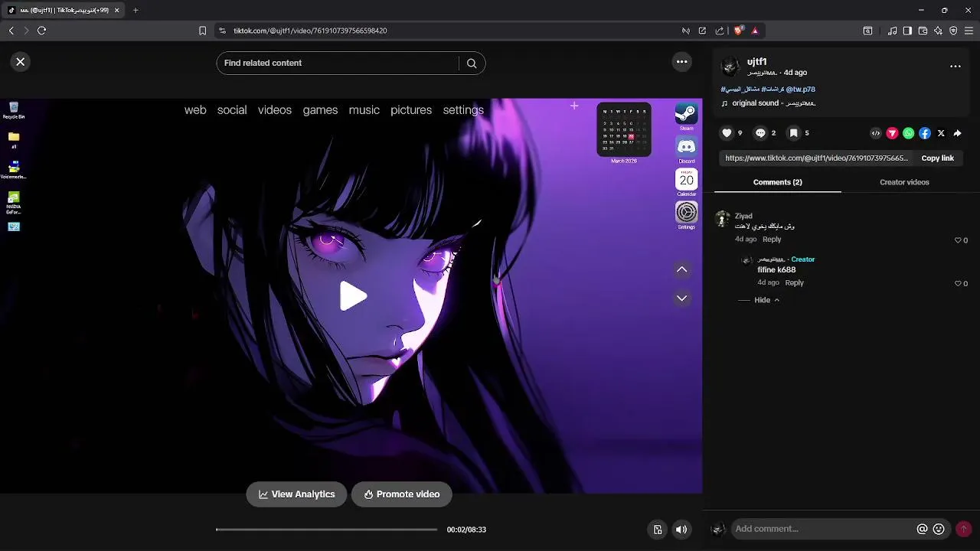
Task: Open the emoji picker in comment box
Action: coord(939,529)
